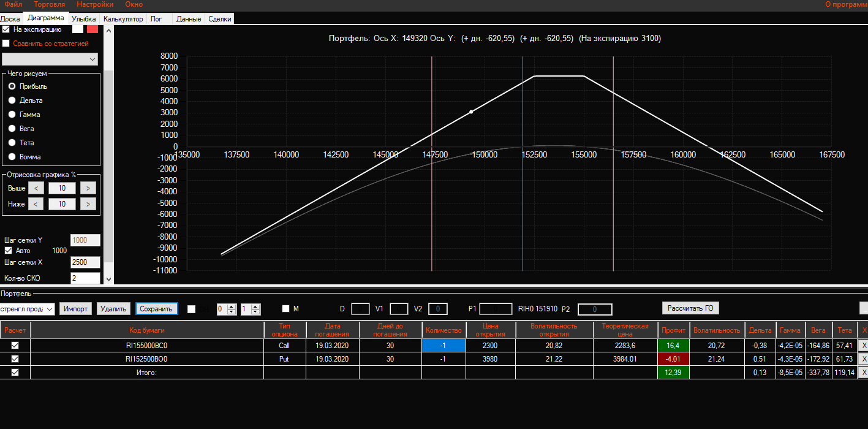Remove the RI152500BO0 row with its X button

(x=863, y=359)
